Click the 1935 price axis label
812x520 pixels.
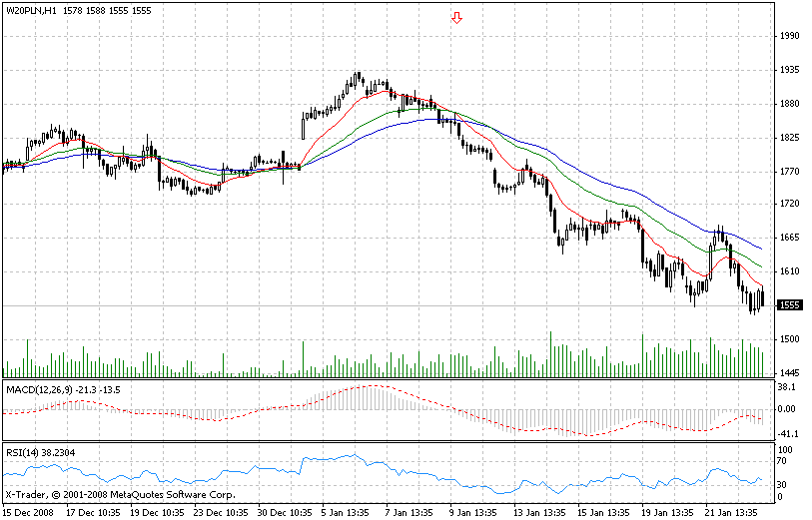point(790,70)
